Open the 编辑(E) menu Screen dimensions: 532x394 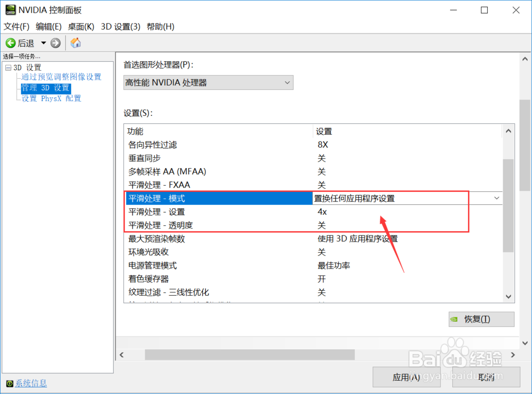coord(48,27)
